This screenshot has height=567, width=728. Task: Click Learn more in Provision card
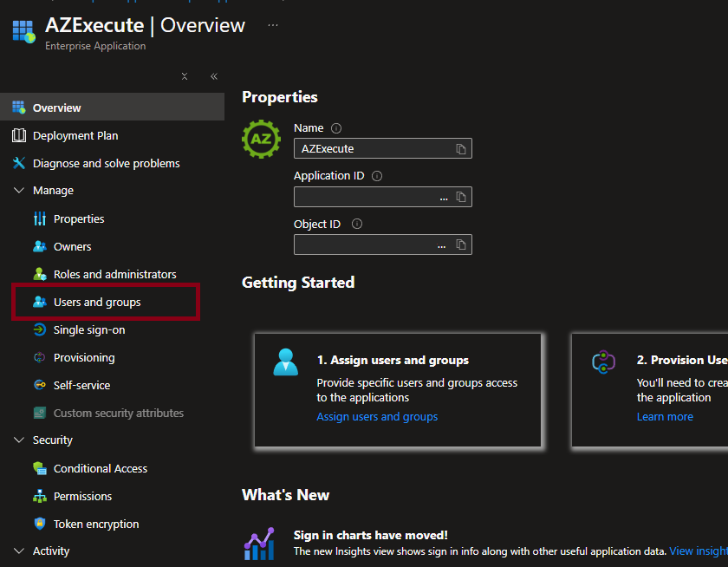point(665,416)
